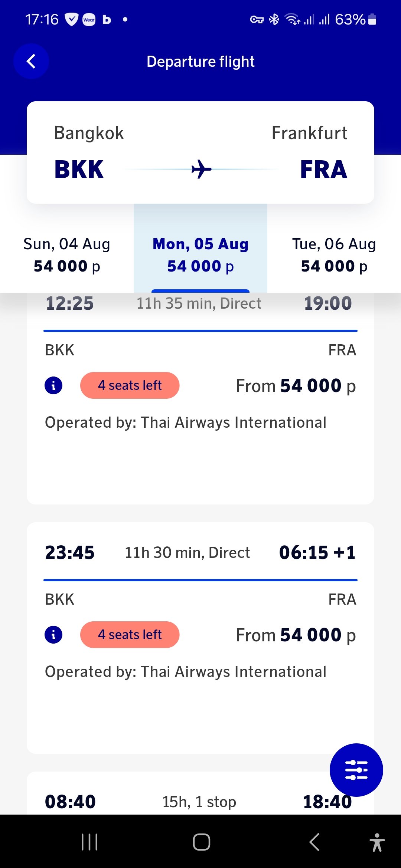Tap the Bangkok to Frankfurt route card
Screen dimensions: 401x868
(200, 152)
